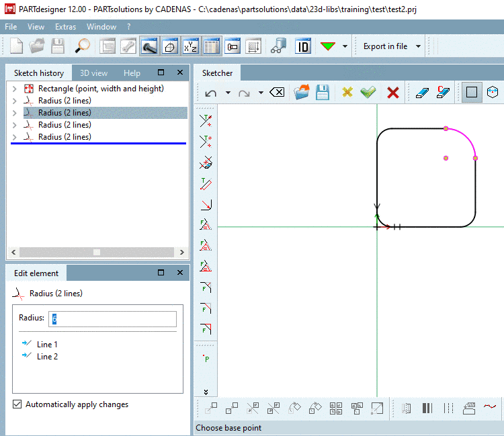The width and height of the screenshot is (504, 436).
Task: Select Line 1 in Edit element panel
Action: 47,345
